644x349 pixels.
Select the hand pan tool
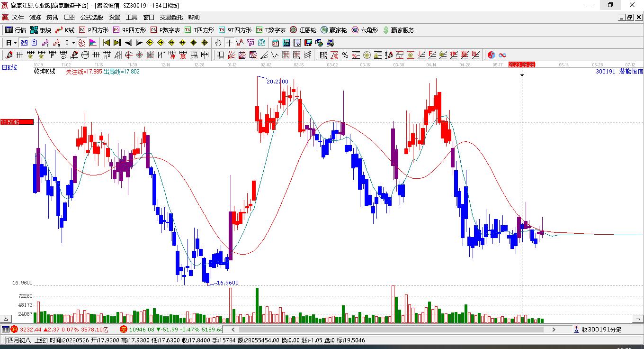[218, 43]
